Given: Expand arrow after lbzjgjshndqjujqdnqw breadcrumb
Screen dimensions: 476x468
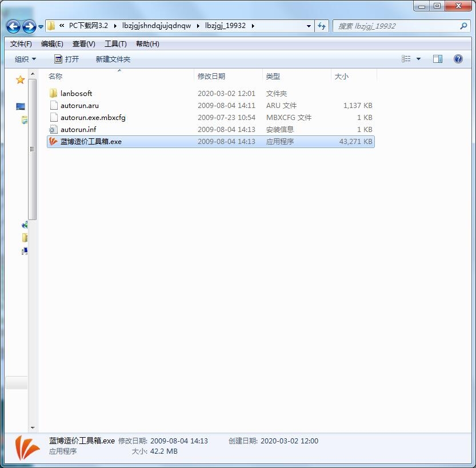Looking at the screenshot, I should click(198, 26).
